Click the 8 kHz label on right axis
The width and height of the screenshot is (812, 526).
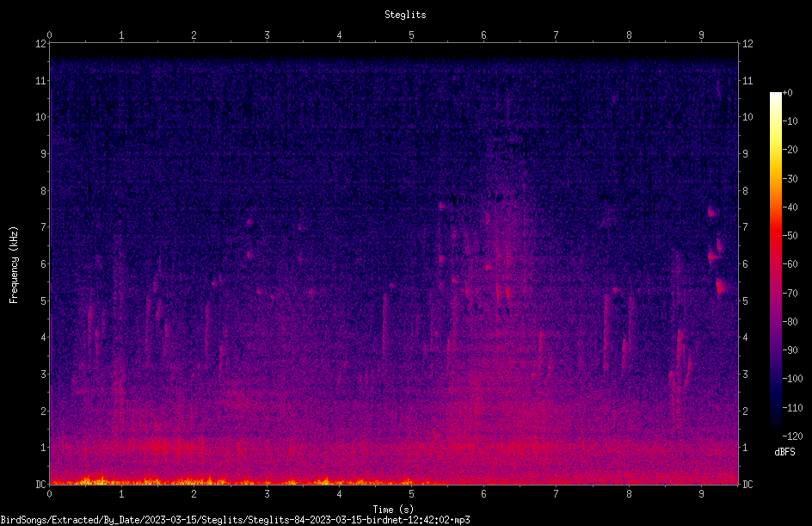coord(745,191)
